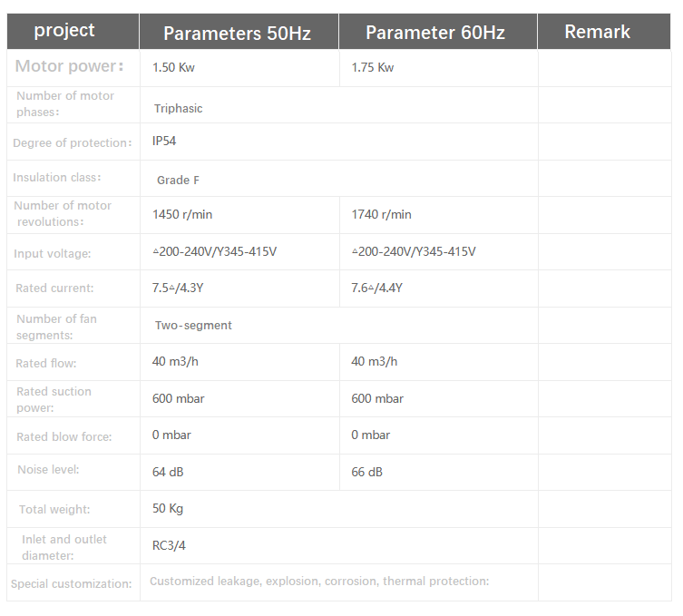
Task: Click the IP54 protection value
Action: pyautogui.click(x=164, y=142)
